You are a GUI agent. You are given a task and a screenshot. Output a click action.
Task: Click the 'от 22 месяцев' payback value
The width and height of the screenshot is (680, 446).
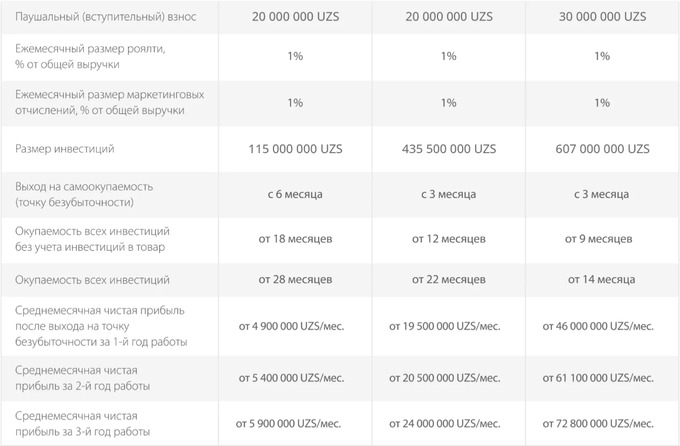click(448, 279)
